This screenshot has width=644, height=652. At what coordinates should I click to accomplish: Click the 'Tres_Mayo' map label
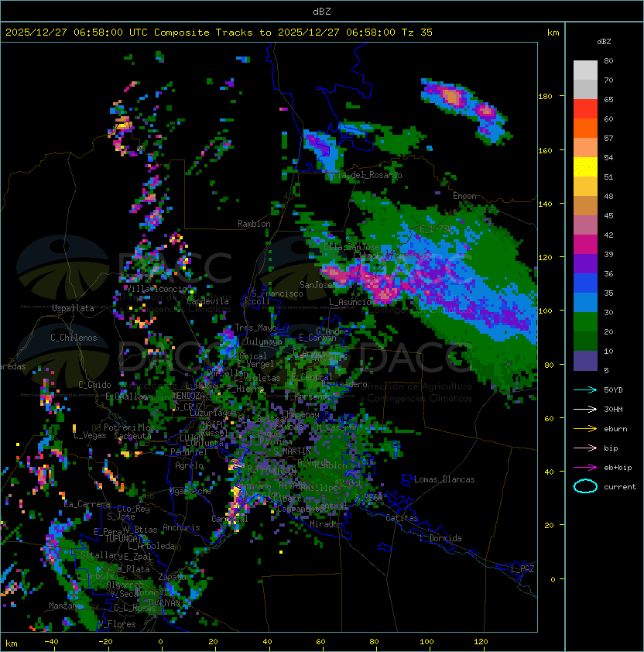[x=255, y=328]
